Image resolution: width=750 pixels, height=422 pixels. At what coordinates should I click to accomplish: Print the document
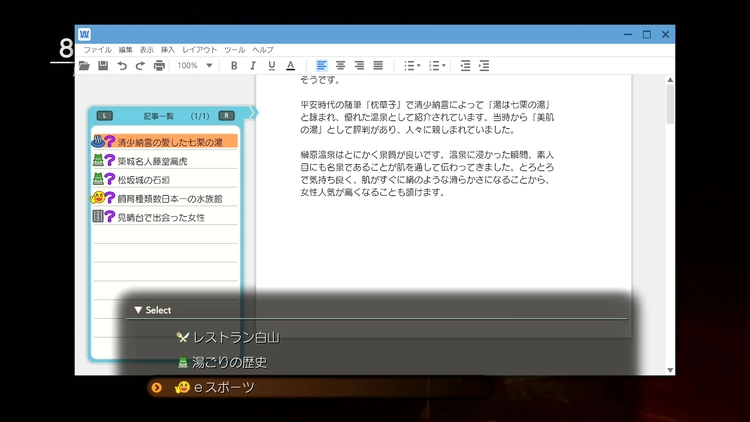click(159, 66)
